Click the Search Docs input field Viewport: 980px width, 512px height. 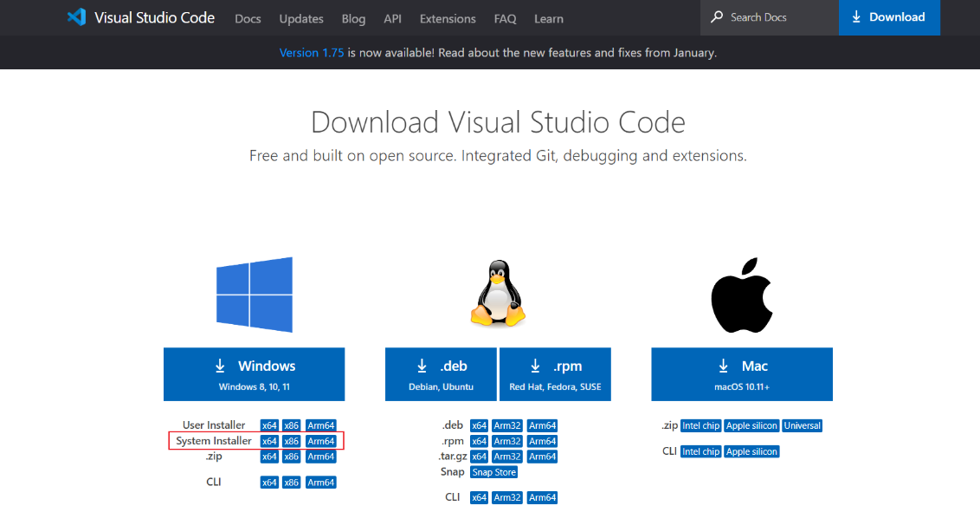point(770,17)
